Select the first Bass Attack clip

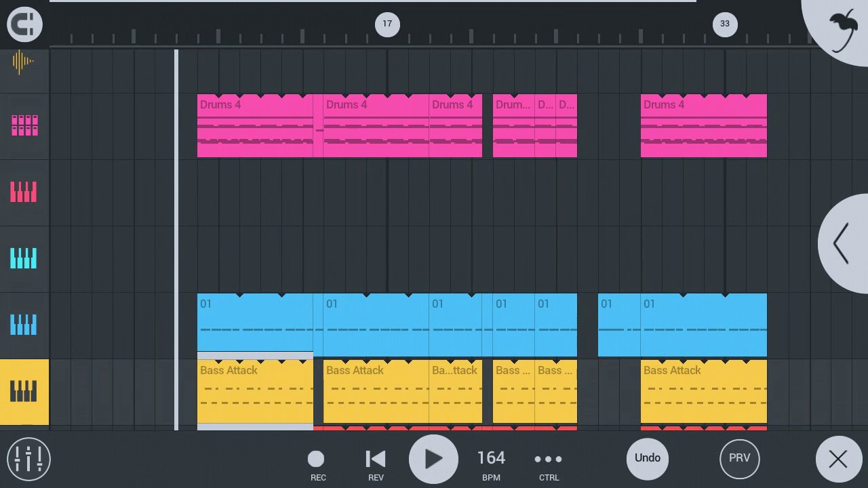coord(255,392)
